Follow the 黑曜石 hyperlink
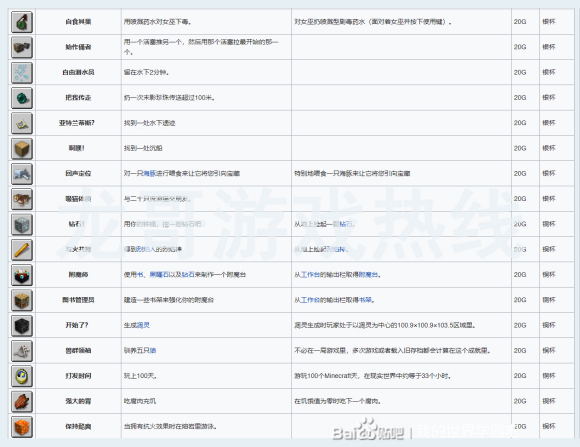 pyautogui.click(x=159, y=275)
